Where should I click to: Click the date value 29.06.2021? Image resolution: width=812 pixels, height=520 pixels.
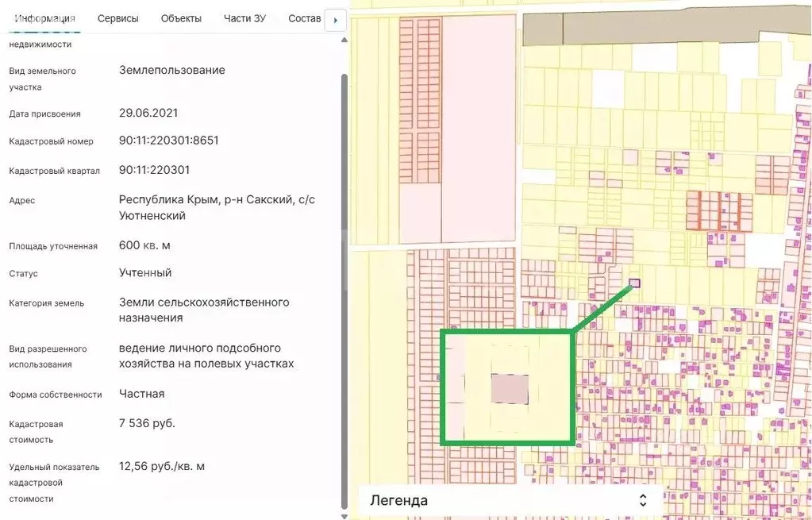point(148,113)
